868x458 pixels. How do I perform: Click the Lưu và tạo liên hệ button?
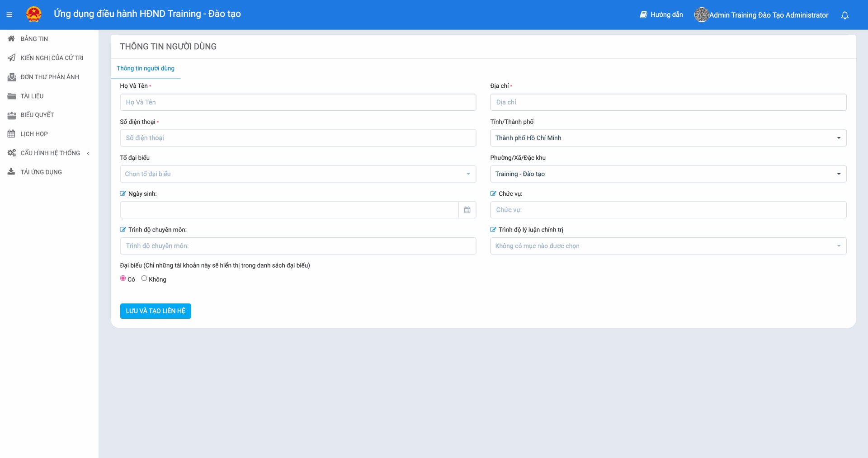(x=156, y=311)
